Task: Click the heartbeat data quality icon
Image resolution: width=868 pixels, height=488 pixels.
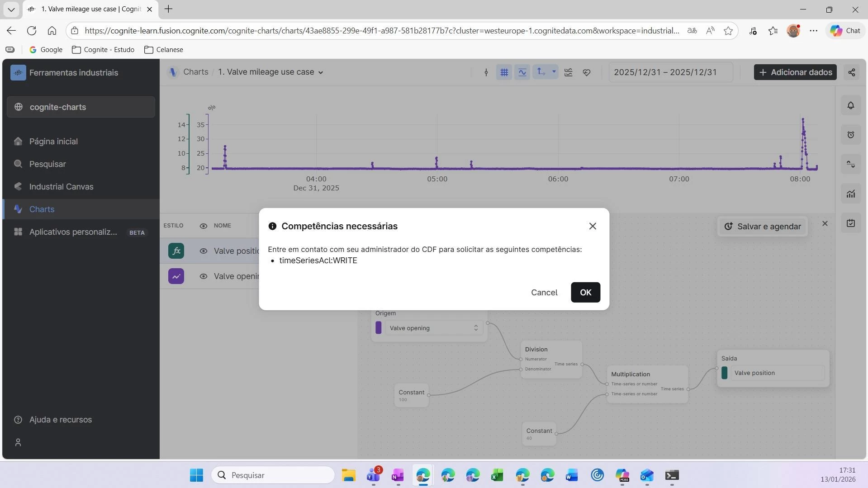Action: [x=587, y=72]
